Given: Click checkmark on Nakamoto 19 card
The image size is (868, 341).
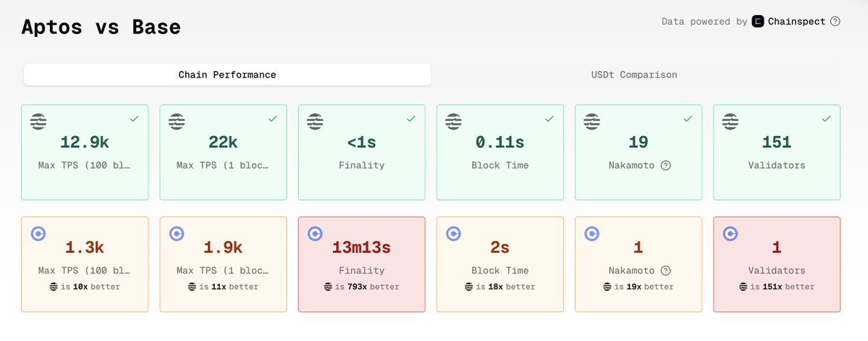Looking at the screenshot, I should (688, 119).
